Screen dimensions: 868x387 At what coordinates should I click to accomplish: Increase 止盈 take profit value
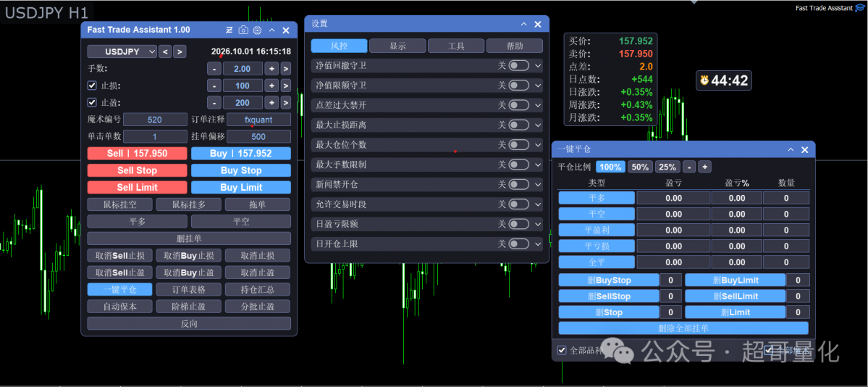coord(271,103)
